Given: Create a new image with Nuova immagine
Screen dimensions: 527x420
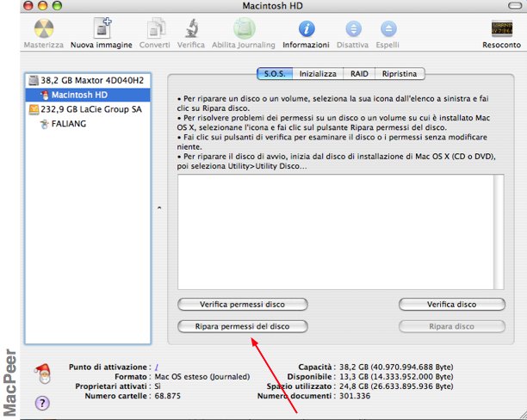Looking at the screenshot, I should pyautogui.click(x=102, y=28).
